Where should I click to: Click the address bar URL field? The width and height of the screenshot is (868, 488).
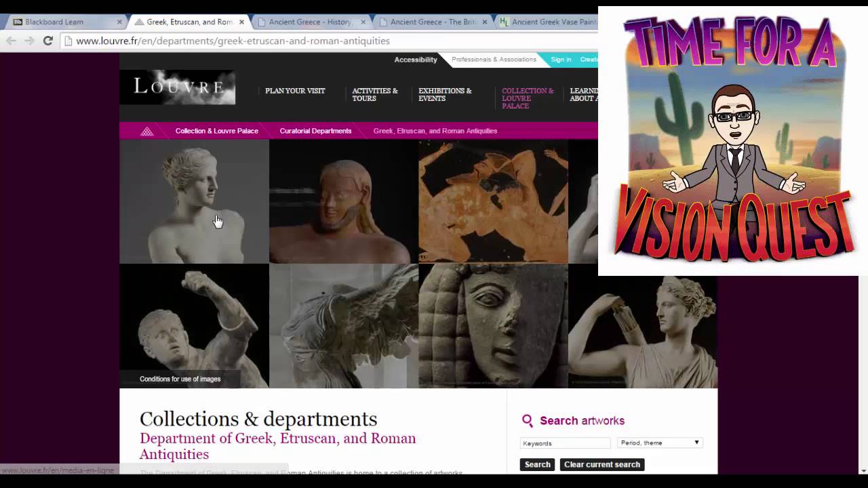point(329,41)
